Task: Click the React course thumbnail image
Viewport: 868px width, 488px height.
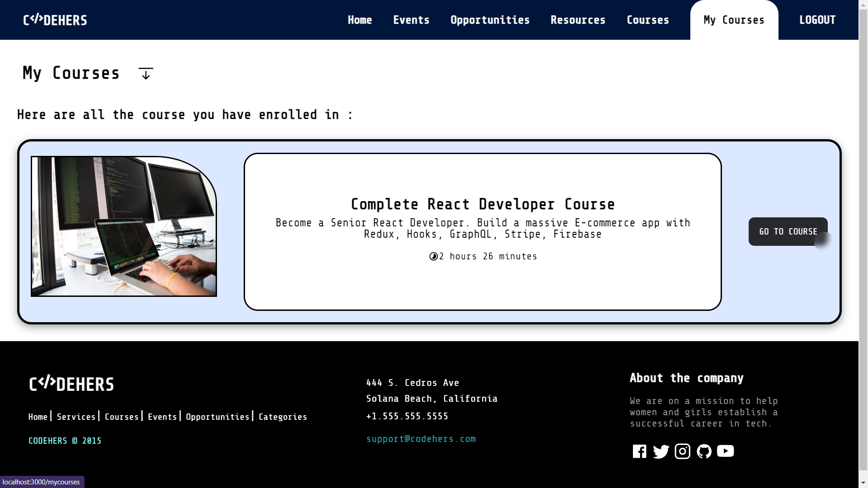Action: [x=123, y=226]
